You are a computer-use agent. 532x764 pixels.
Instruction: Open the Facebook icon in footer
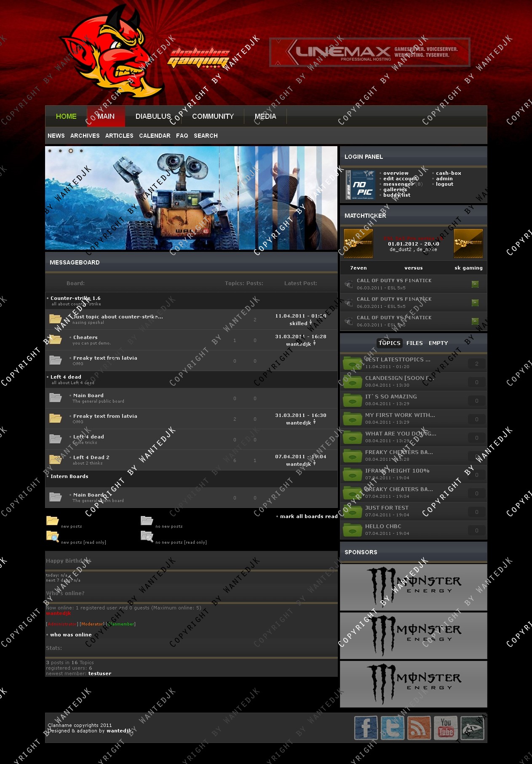pos(365,727)
